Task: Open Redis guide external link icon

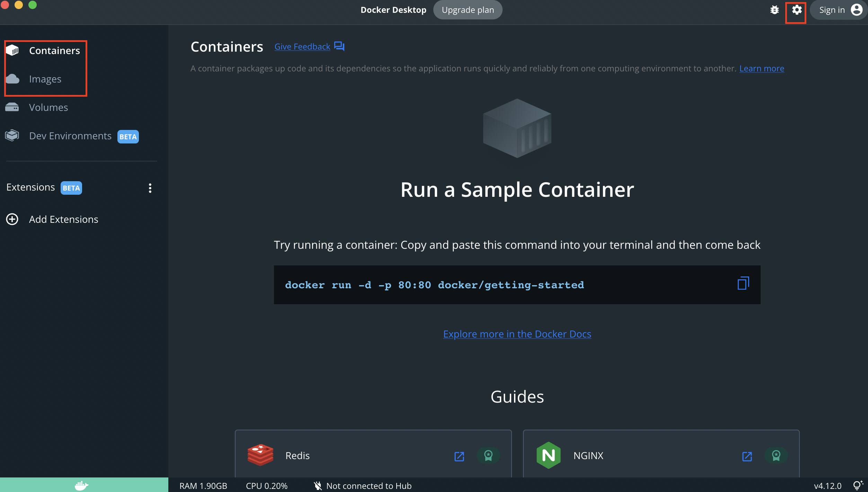Action: (x=459, y=456)
